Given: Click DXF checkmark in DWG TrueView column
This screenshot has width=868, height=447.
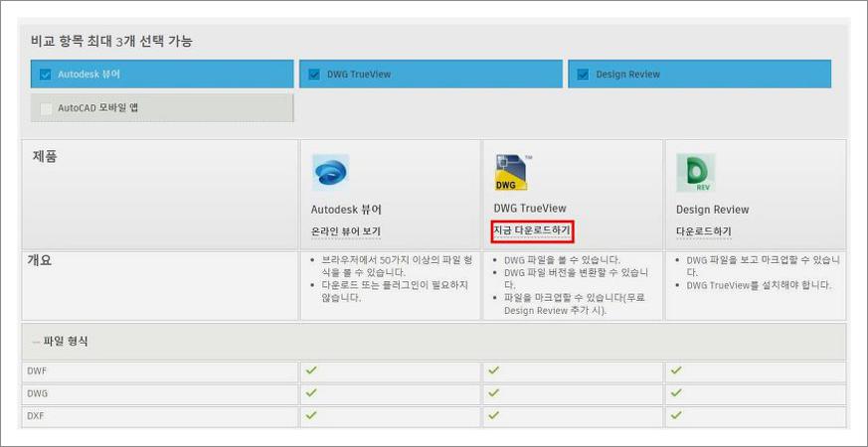Looking at the screenshot, I should [x=493, y=414].
